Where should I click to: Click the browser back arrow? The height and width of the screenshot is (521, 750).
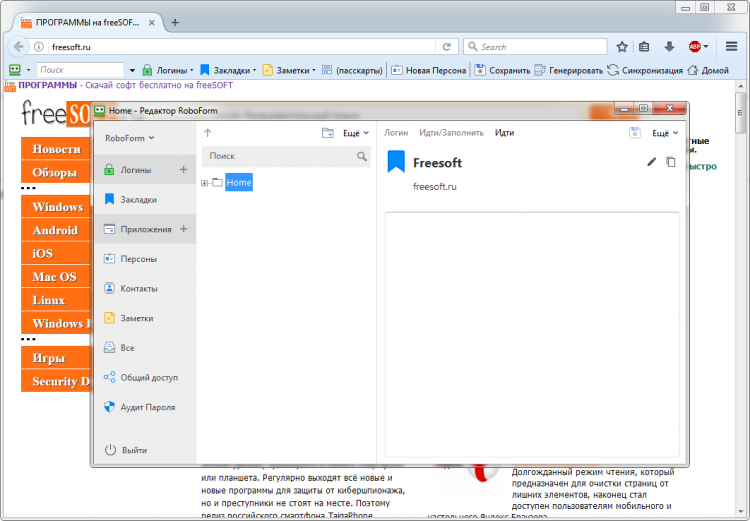(x=18, y=46)
